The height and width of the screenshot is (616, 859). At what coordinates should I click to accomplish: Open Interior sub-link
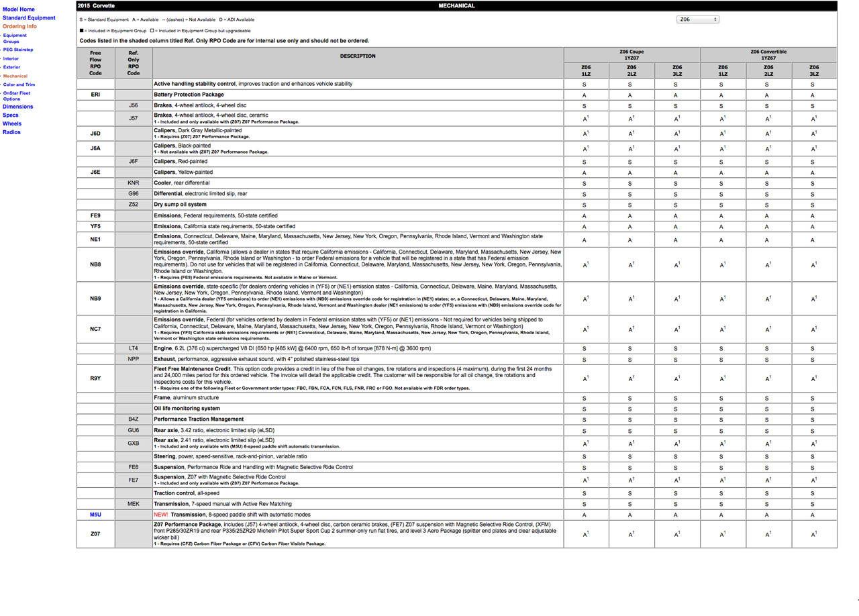pyautogui.click(x=11, y=58)
